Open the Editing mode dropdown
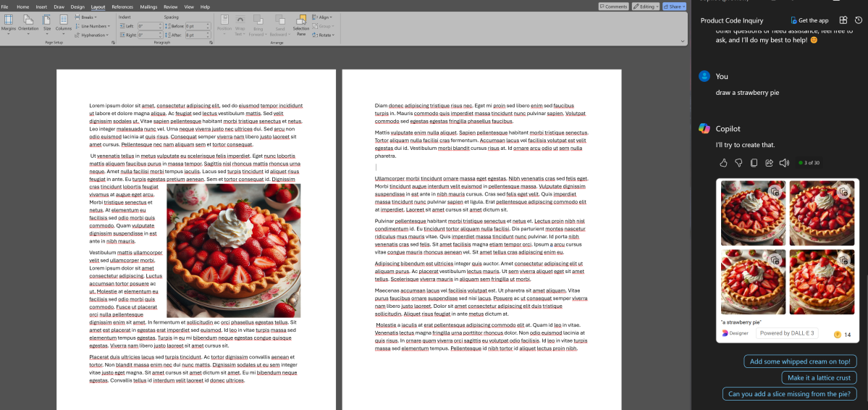 (x=646, y=7)
